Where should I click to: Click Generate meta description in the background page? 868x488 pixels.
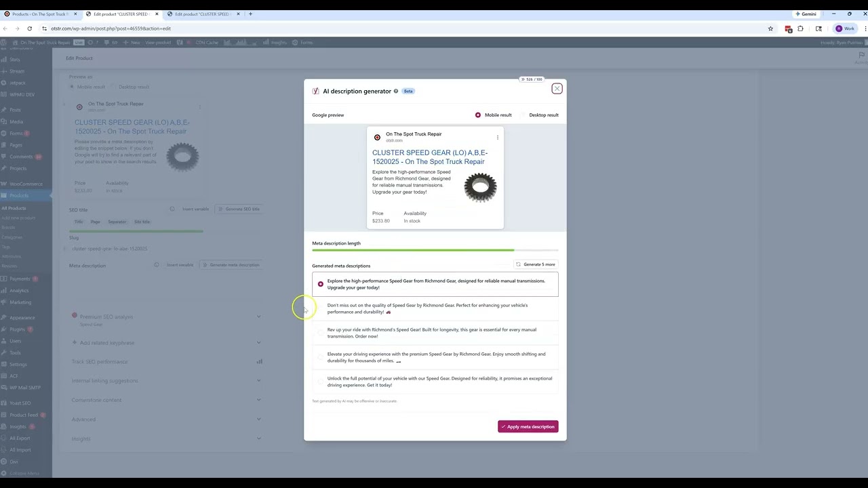(231, 265)
